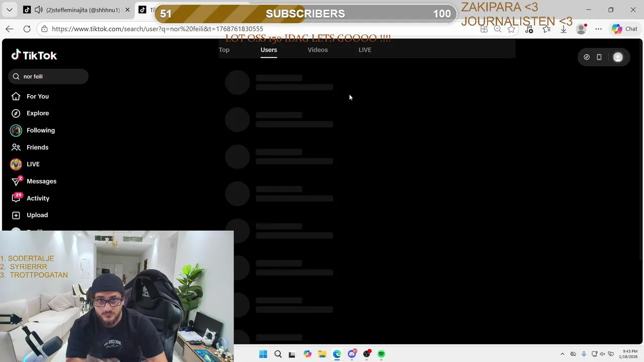Screen dimensions: 644x362
Task: Open Messages with 2 unread
Action: coord(34,181)
